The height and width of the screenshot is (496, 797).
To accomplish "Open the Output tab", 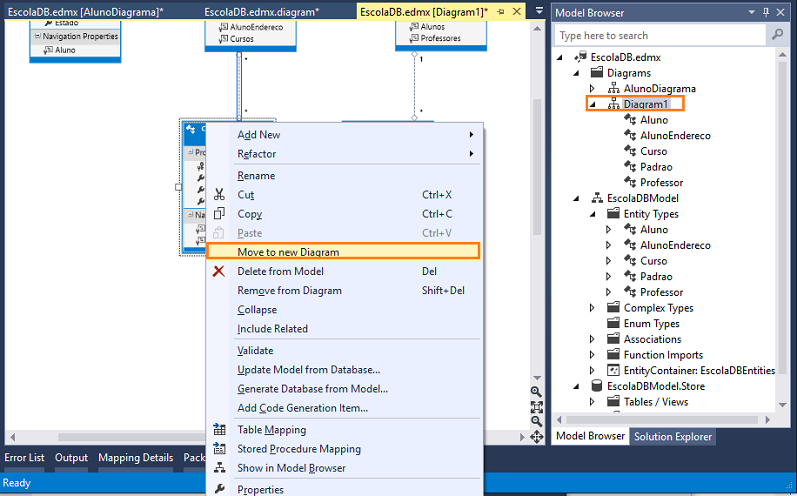I will 71,457.
